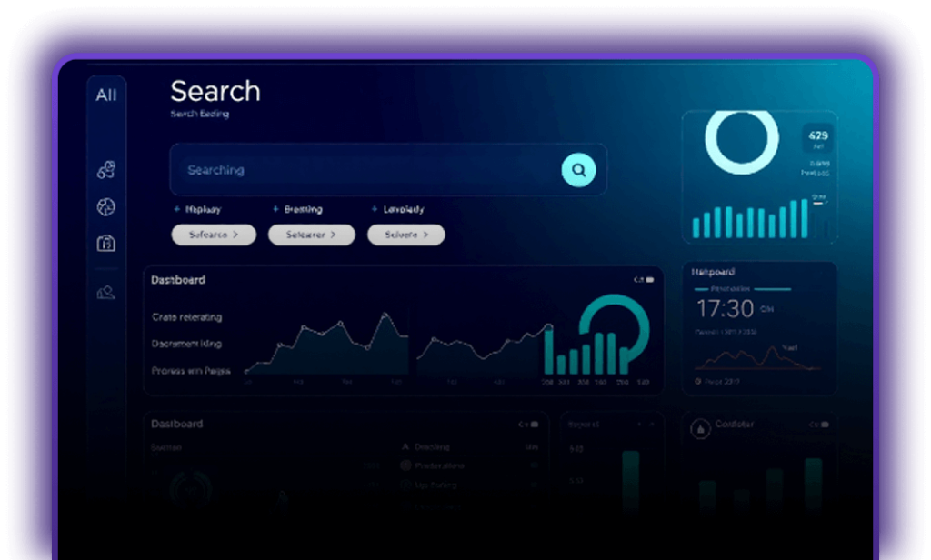Open the Halpoard clock panel header
This screenshot has height=560, width=931.
point(712,272)
